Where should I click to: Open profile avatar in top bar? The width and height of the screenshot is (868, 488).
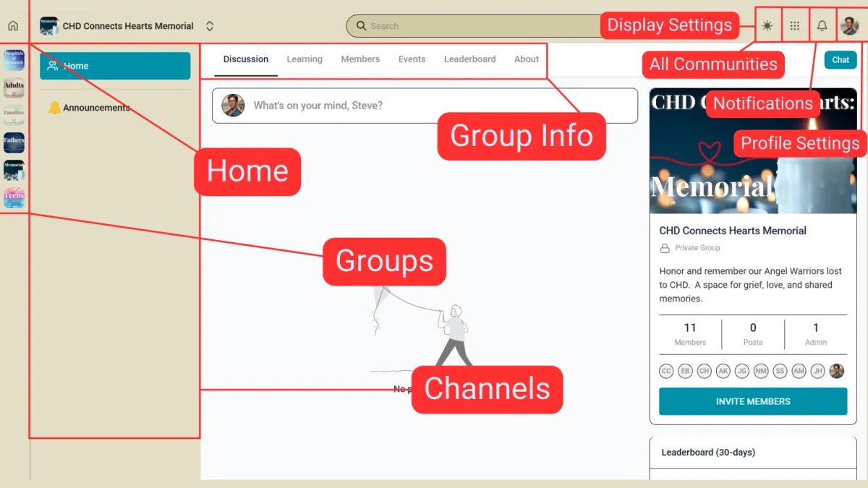(850, 26)
